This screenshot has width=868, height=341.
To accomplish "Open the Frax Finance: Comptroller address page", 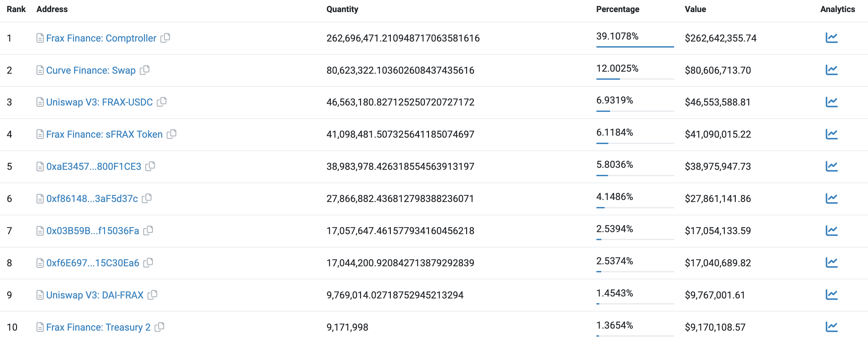I will pyautogui.click(x=101, y=38).
